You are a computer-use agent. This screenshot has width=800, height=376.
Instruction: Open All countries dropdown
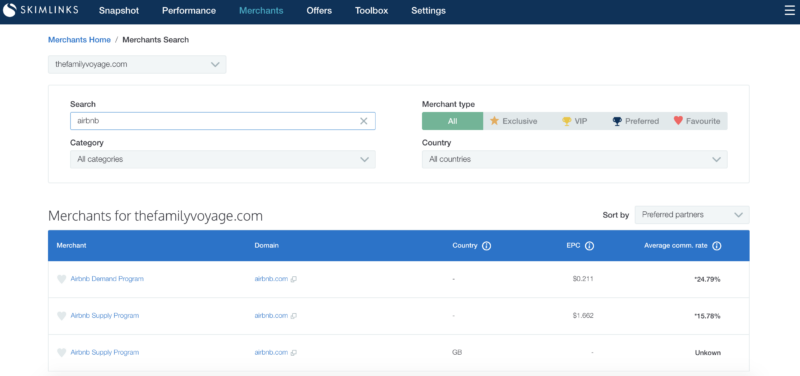tap(574, 159)
